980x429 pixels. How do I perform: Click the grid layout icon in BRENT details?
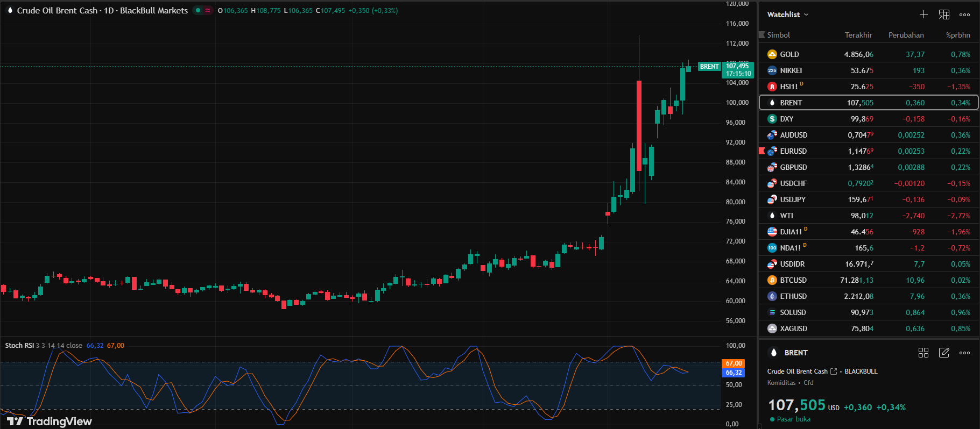(x=923, y=353)
